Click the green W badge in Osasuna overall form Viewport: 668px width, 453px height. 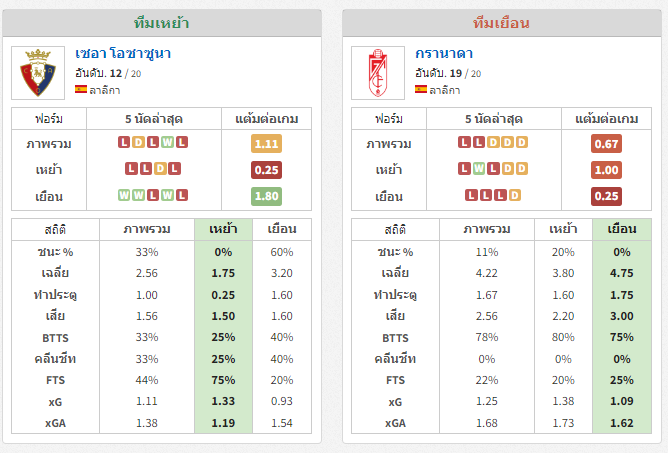[x=167, y=142]
